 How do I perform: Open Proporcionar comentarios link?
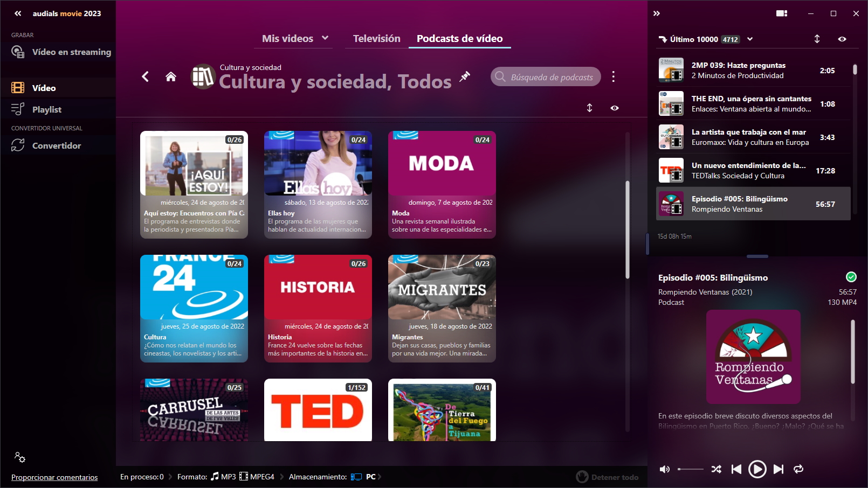coord(54,477)
